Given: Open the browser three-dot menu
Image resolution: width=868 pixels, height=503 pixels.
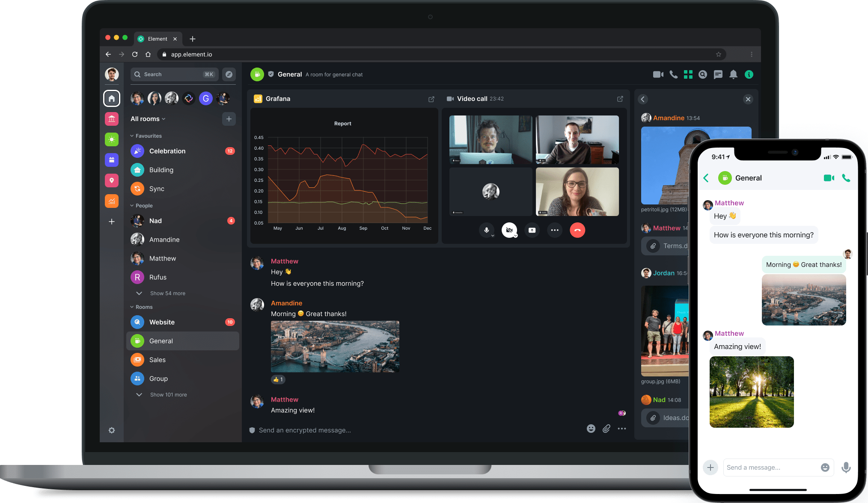Looking at the screenshot, I should coord(752,54).
